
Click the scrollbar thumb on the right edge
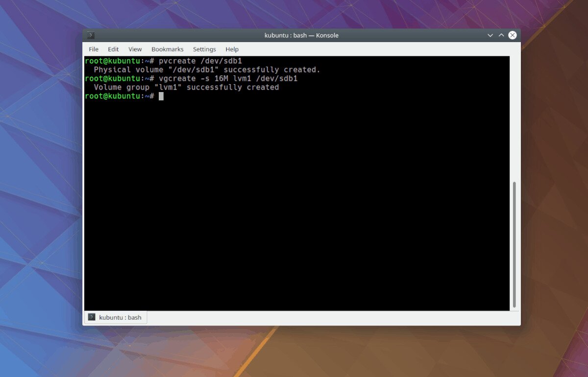[514, 245]
